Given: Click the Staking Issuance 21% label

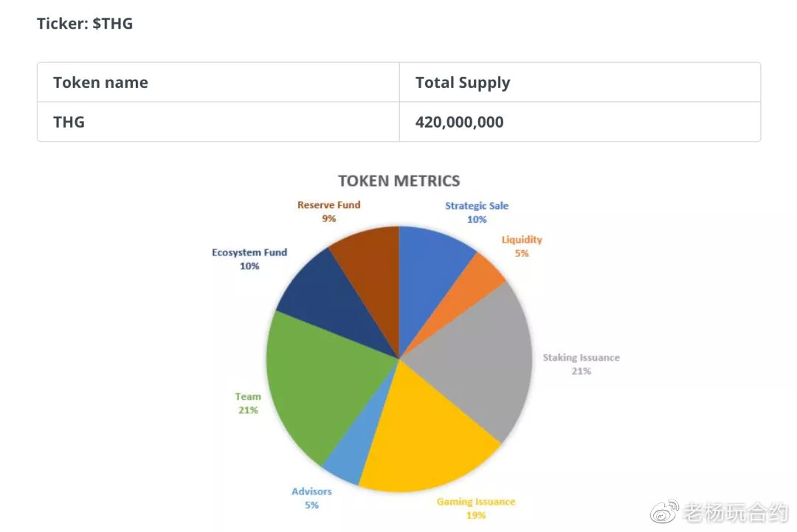Looking at the screenshot, I should click(581, 365).
